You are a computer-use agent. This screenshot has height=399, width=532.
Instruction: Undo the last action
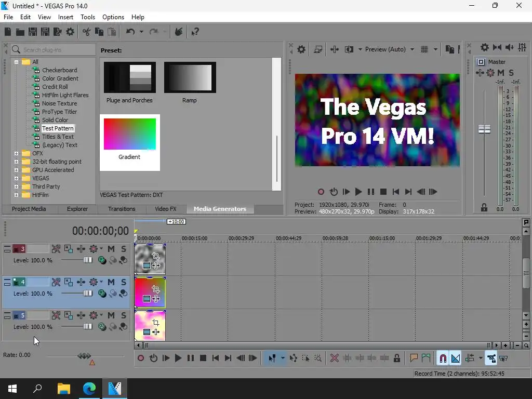pos(130,32)
